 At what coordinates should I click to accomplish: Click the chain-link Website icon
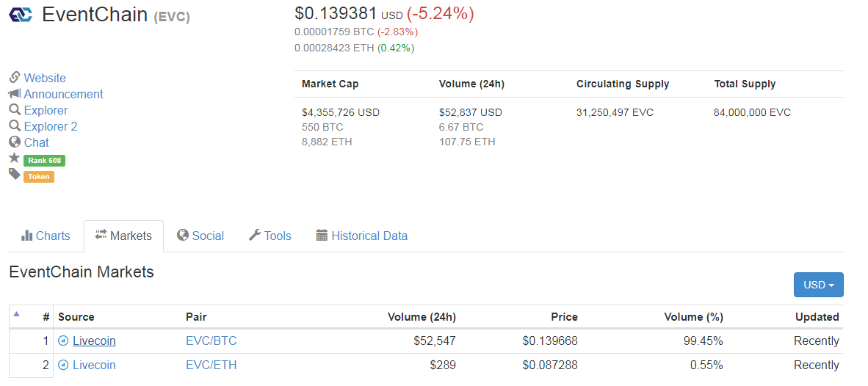[x=14, y=78]
